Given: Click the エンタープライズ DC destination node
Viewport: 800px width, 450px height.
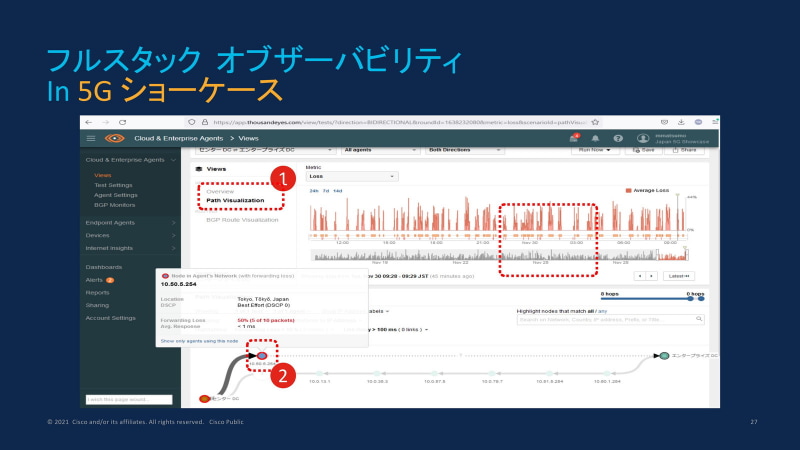Looking at the screenshot, I should (x=664, y=356).
